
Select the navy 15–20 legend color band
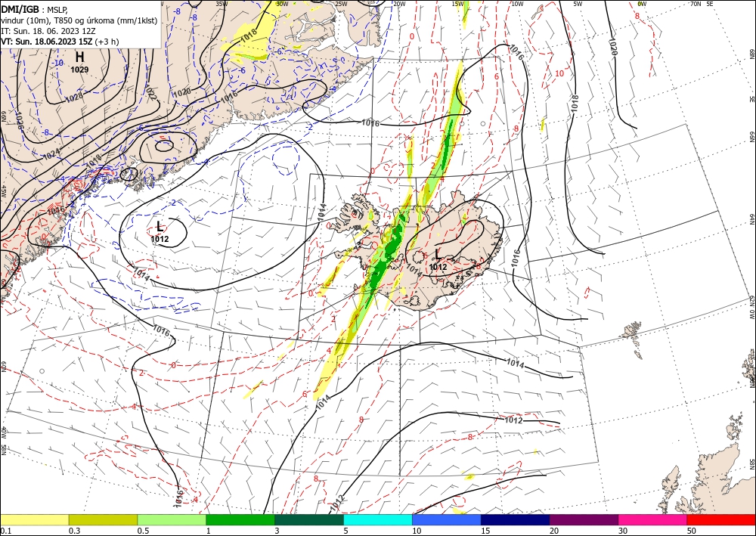[x=516, y=519]
